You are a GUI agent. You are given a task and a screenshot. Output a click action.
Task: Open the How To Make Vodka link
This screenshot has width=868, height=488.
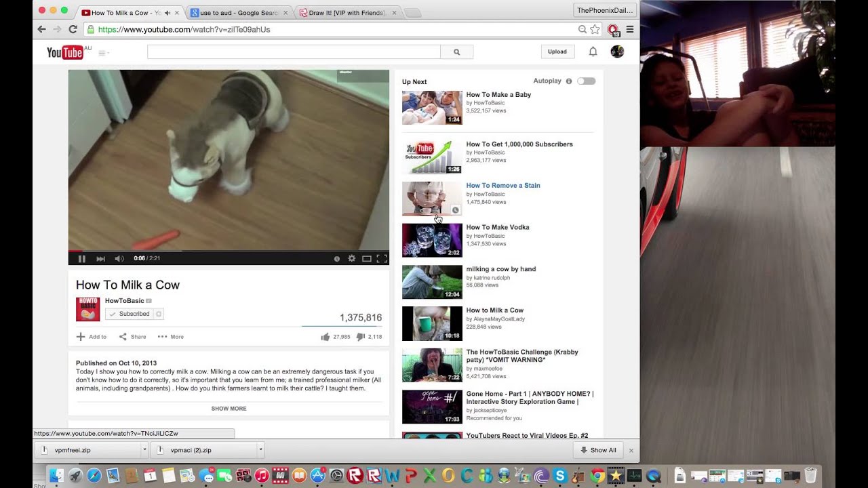[498, 228]
